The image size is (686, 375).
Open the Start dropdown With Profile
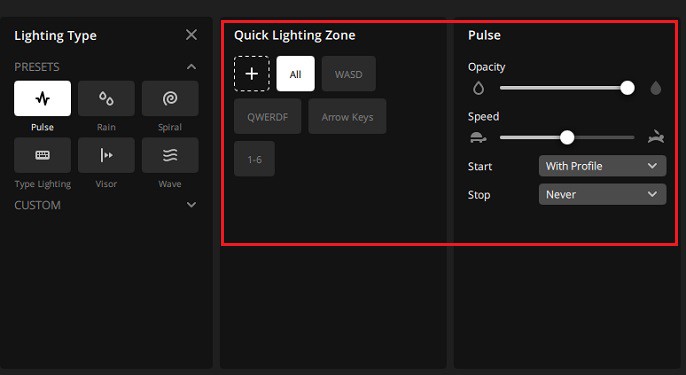click(x=602, y=166)
